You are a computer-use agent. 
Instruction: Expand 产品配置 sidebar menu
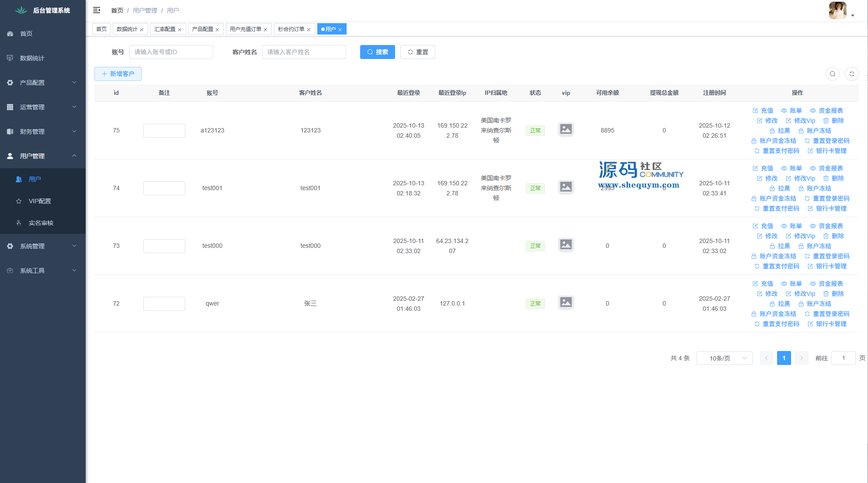tap(42, 83)
